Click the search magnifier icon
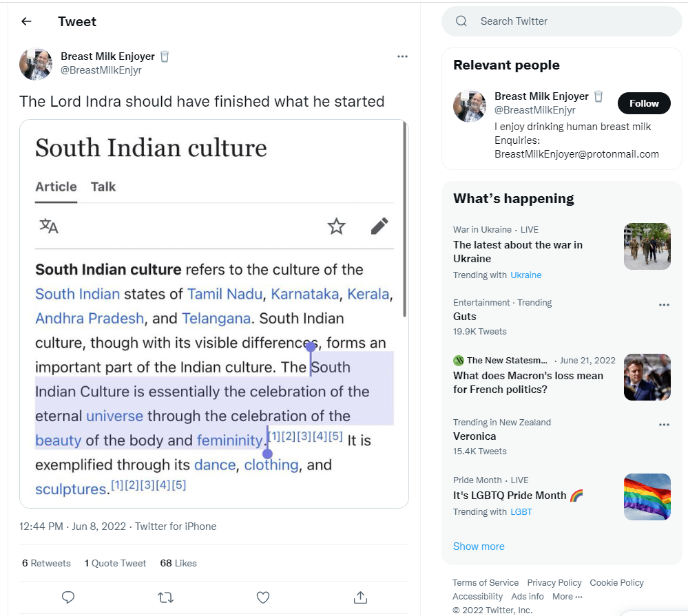Viewport: 688px width, 616px height. coord(461,21)
